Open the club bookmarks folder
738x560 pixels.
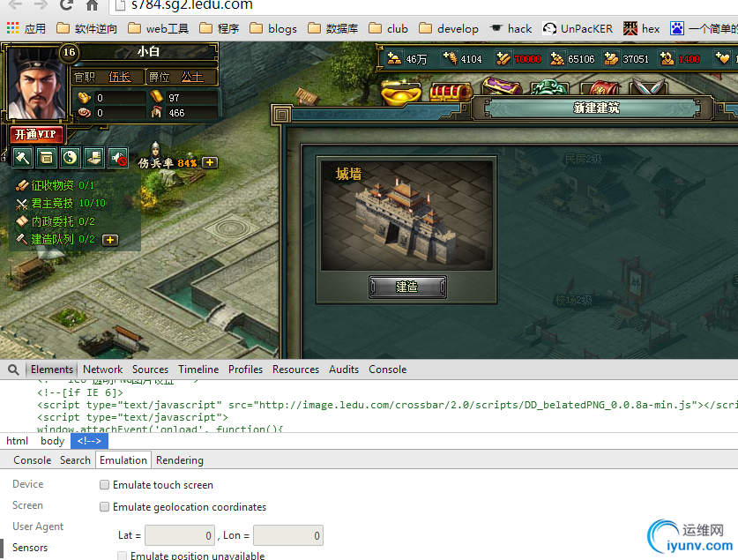pyautogui.click(x=389, y=28)
